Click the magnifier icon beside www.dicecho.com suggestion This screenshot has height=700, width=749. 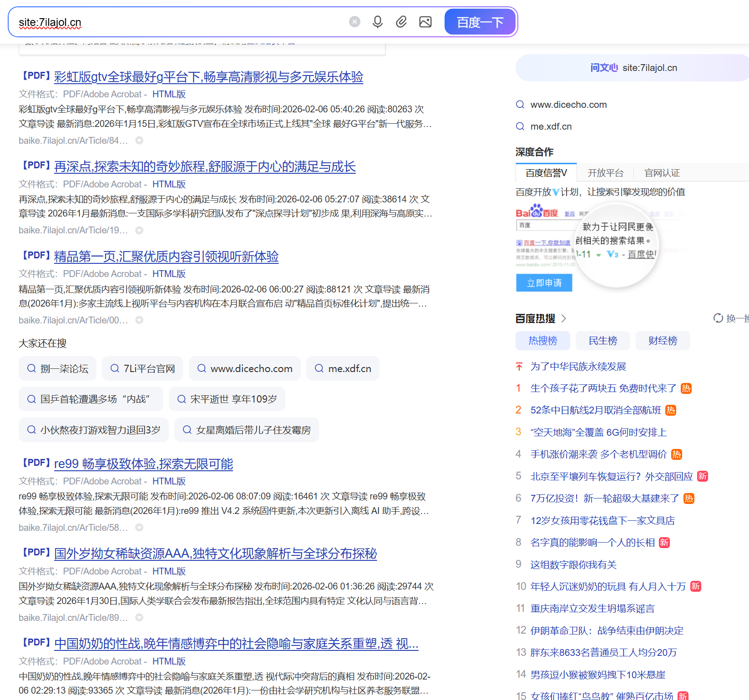coord(520,104)
